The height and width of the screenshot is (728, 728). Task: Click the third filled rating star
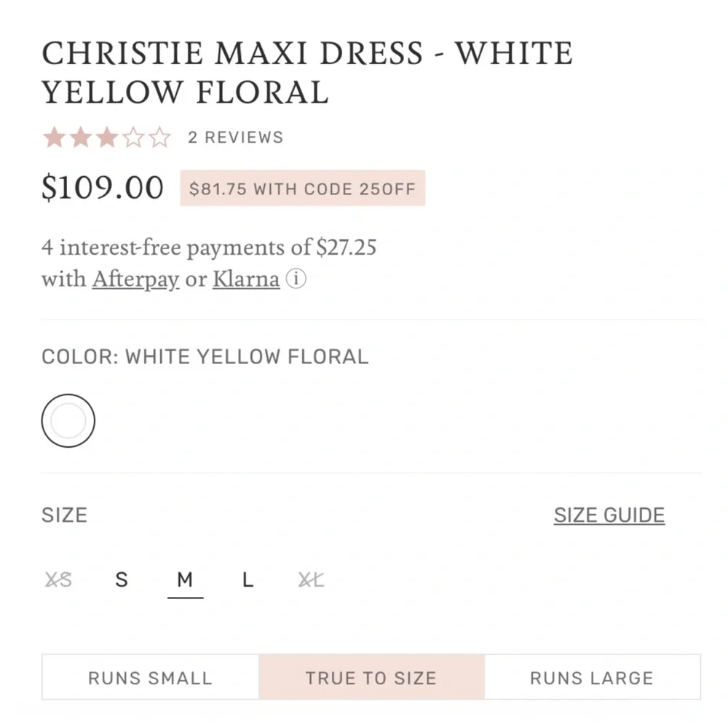[x=106, y=137]
